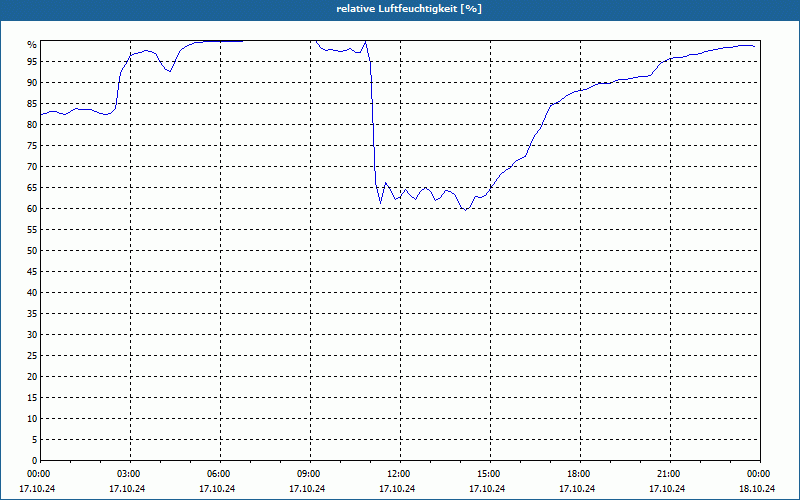Select the 35 y-axis label
This screenshot has width=800, height=500.
[32, 314]
